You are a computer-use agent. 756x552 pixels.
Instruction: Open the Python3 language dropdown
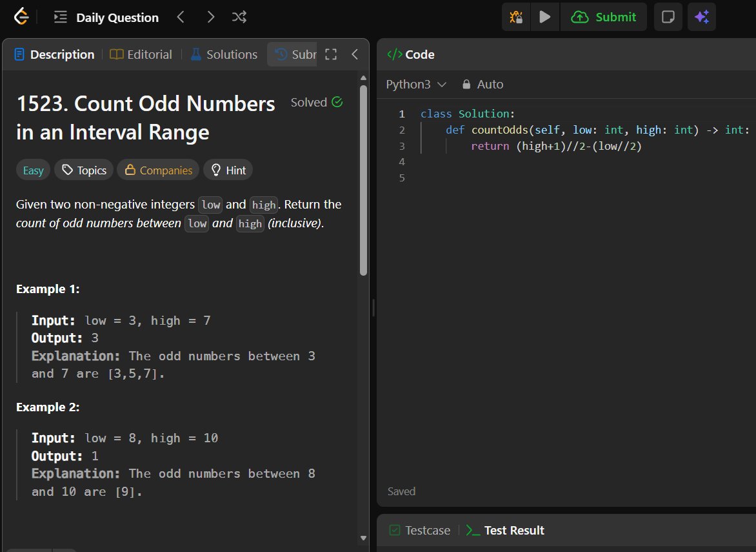coord(416,85)
